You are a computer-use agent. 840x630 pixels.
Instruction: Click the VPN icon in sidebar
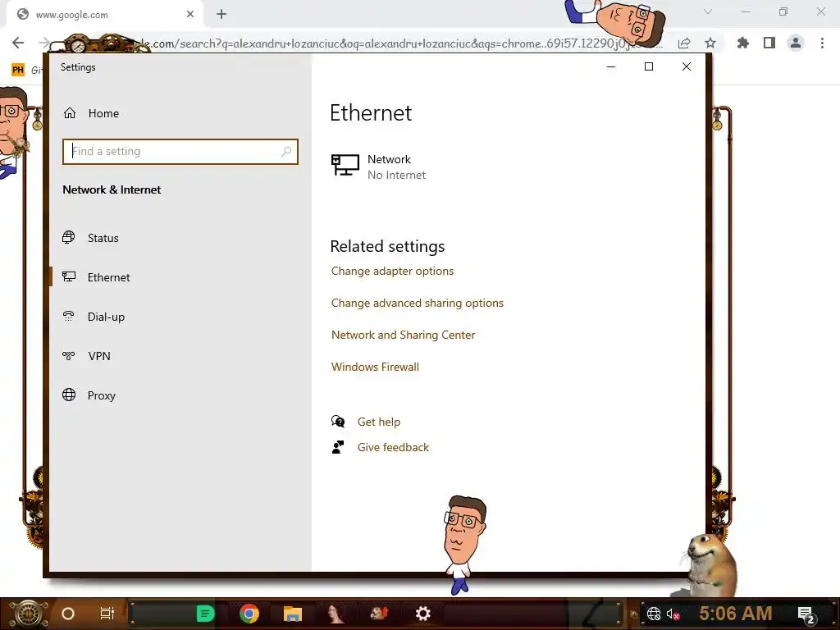click(x=69, y=355)
